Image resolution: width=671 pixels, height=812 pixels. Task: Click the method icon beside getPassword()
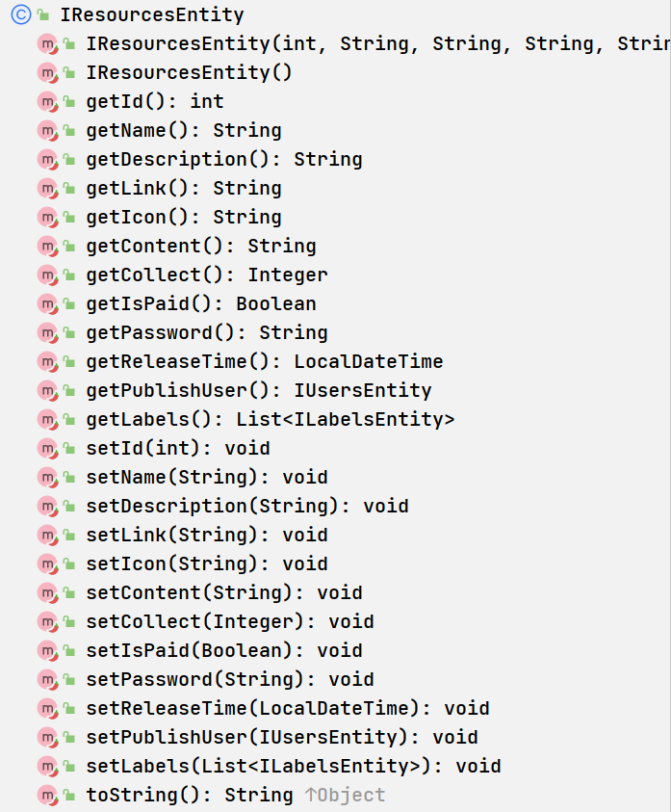point(47,332)
